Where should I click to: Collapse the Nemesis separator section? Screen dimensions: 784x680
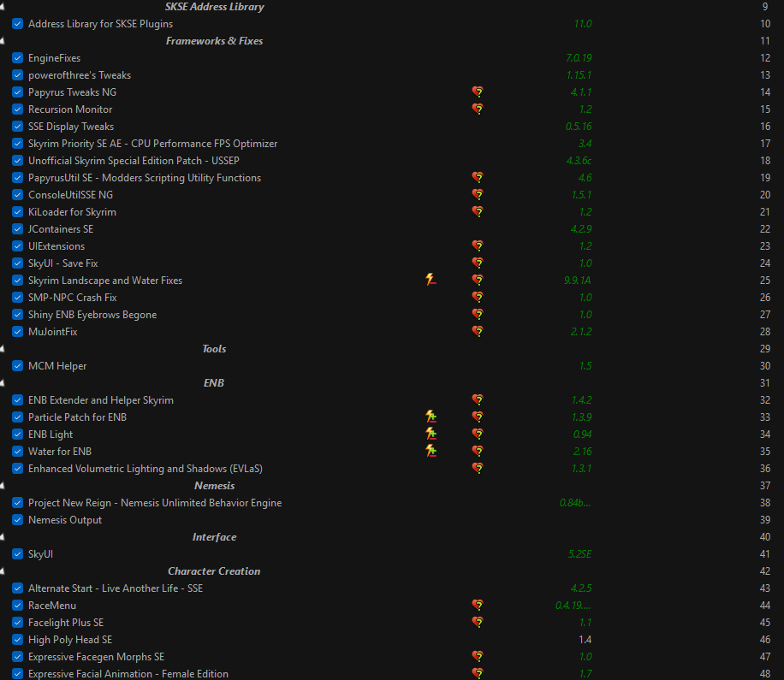(2, 485)
